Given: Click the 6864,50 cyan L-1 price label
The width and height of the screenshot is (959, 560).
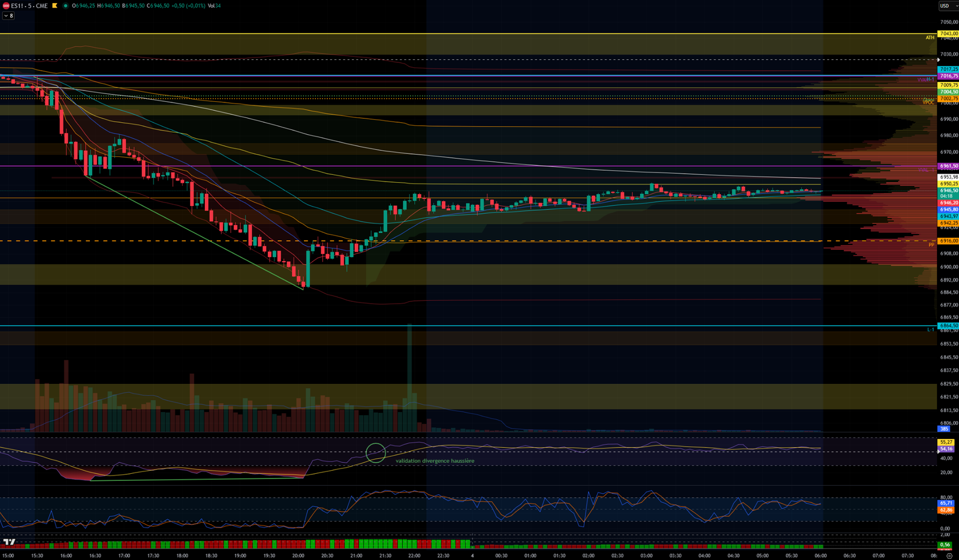Looking at the screenshot, I should tap(948, 326).
